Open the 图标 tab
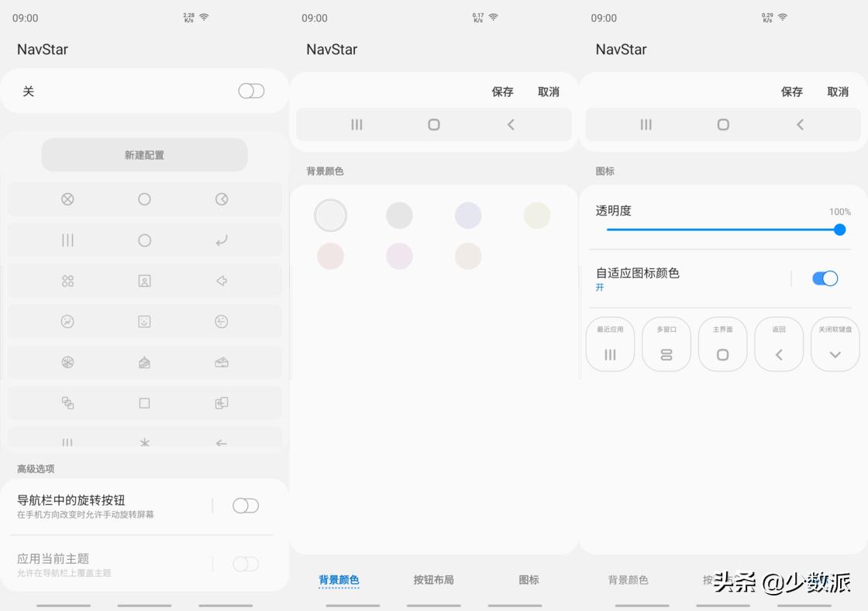Viewport: 868px width, 611px height. pyautogui.click(x=529, y=579)
